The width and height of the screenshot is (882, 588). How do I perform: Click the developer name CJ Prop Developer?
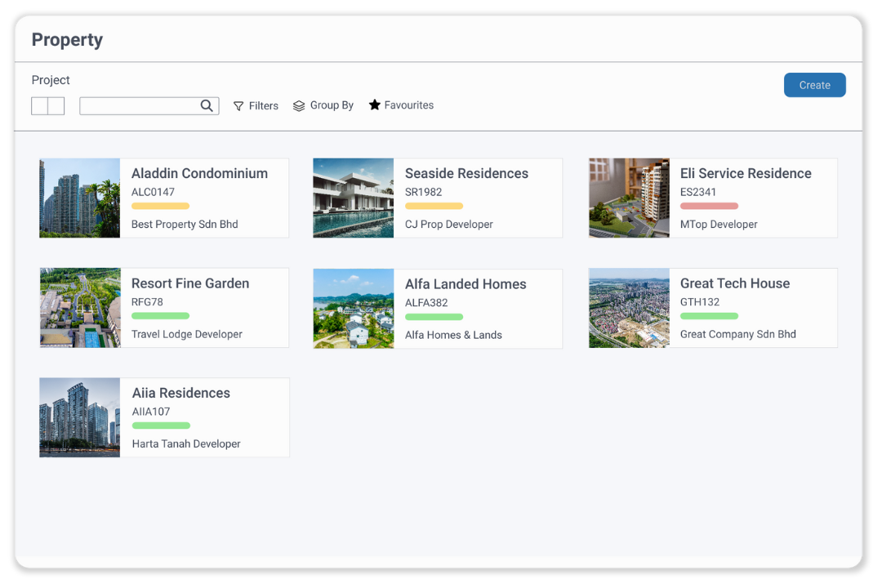coord(449,224)
